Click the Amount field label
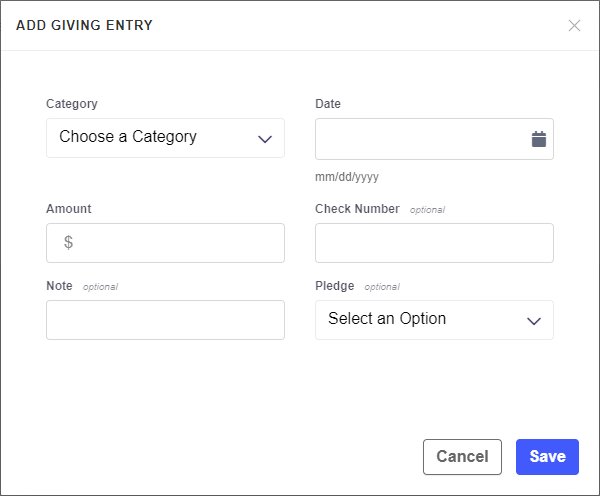Image resolution: width=600 pixels, height=496 pixels. click(x=69, y=209)
